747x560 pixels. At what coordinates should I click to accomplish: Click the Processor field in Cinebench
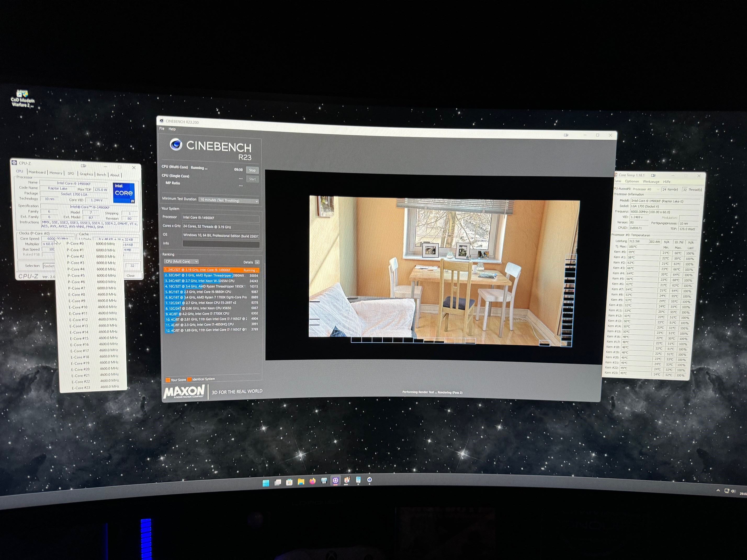(221, 218)
